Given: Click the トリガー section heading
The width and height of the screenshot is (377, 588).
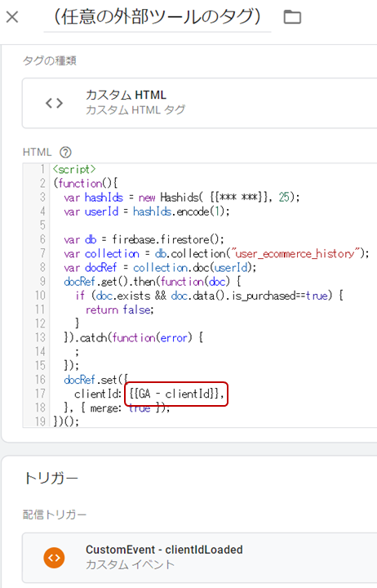Looking at the screenshot, I should tap(51, 479).
